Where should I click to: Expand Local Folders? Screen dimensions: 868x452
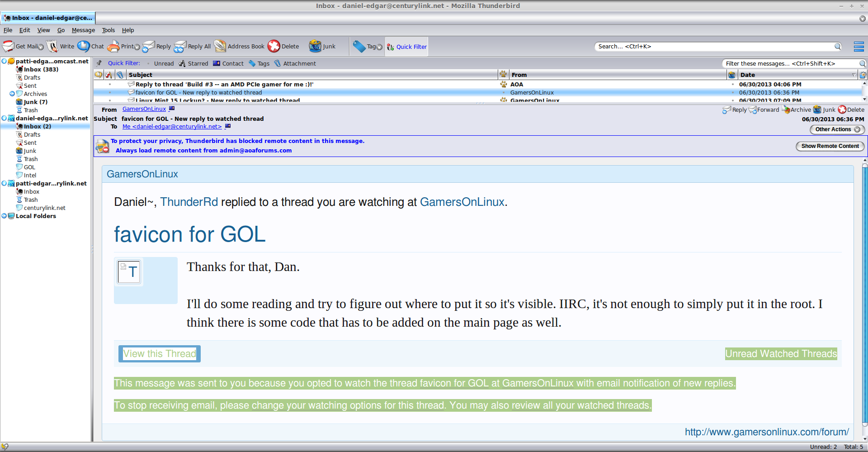pyautogui.click(x=4, y=216)
